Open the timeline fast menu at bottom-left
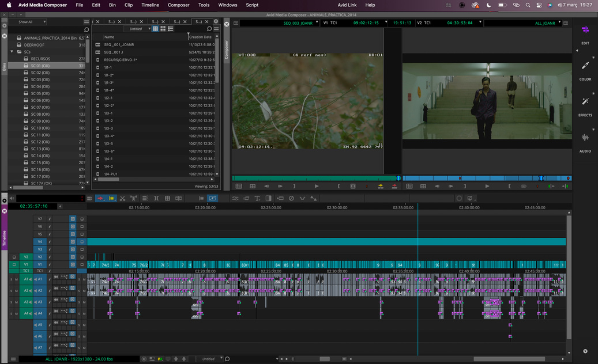This screenshot has width=598, height=364. coord(13,359)
